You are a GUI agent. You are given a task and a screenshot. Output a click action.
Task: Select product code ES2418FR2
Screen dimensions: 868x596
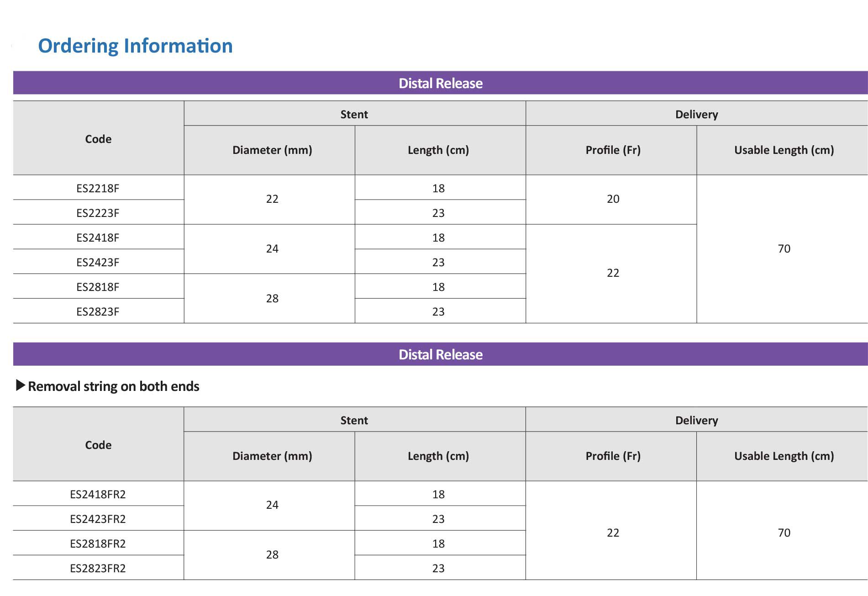98,494
